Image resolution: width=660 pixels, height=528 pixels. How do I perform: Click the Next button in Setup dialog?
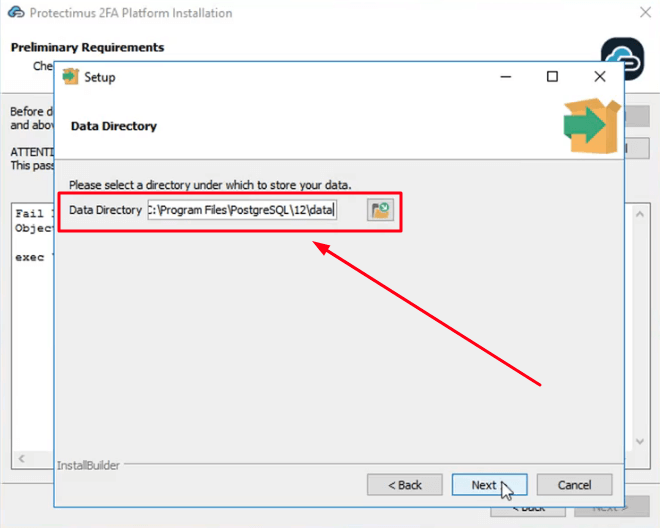click(490, 485)
